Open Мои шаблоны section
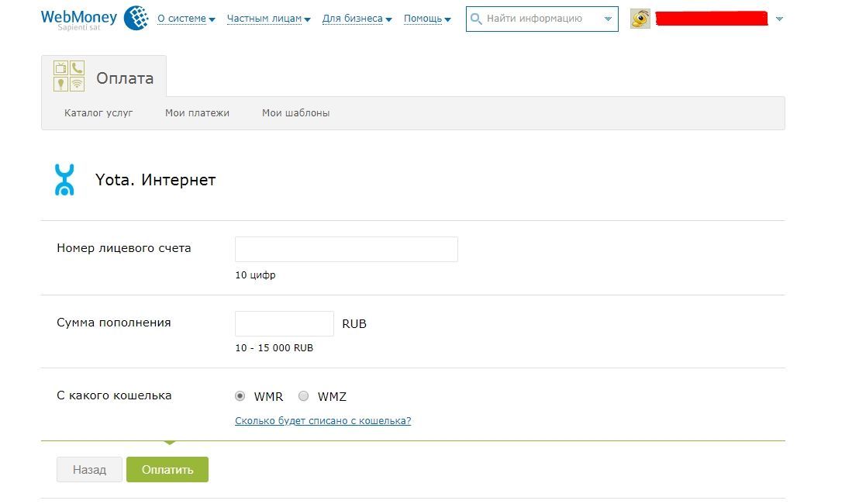Screen dimensions: 859x504 [296, 113]
